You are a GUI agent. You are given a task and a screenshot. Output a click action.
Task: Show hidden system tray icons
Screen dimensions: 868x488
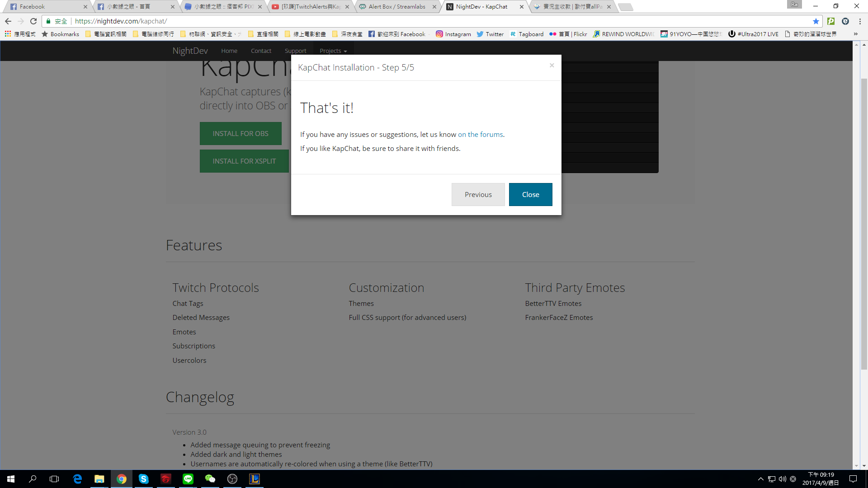click(760, 479)
